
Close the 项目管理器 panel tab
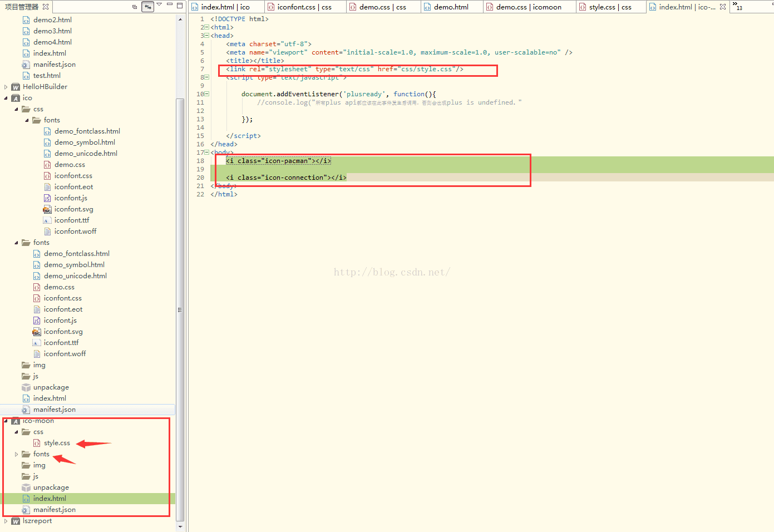pyautogui.click(x=46, y=7)
